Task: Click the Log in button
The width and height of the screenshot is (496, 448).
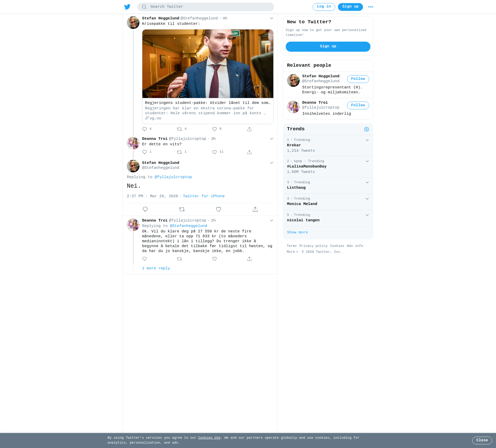Action: [x=324, y=7]
